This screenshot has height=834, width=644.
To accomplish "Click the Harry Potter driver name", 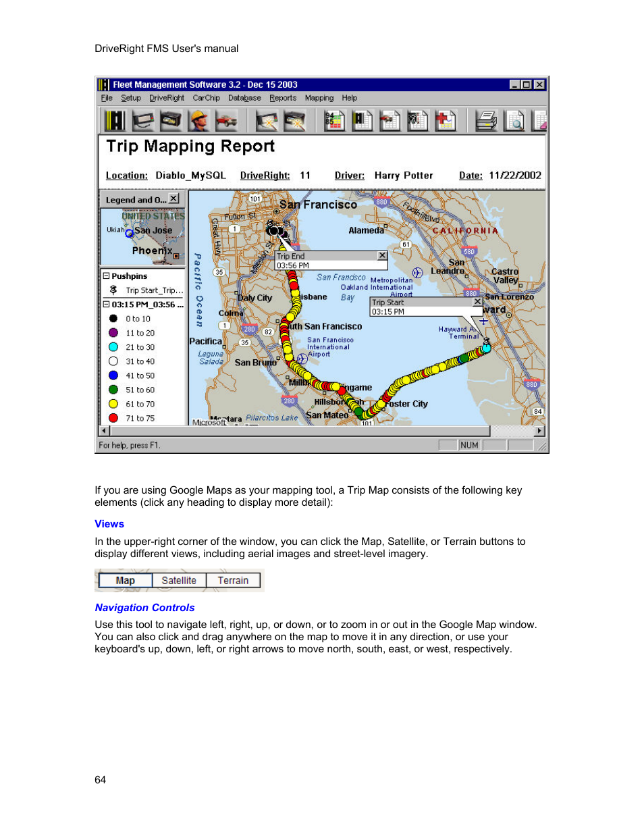I will [404, 176].
